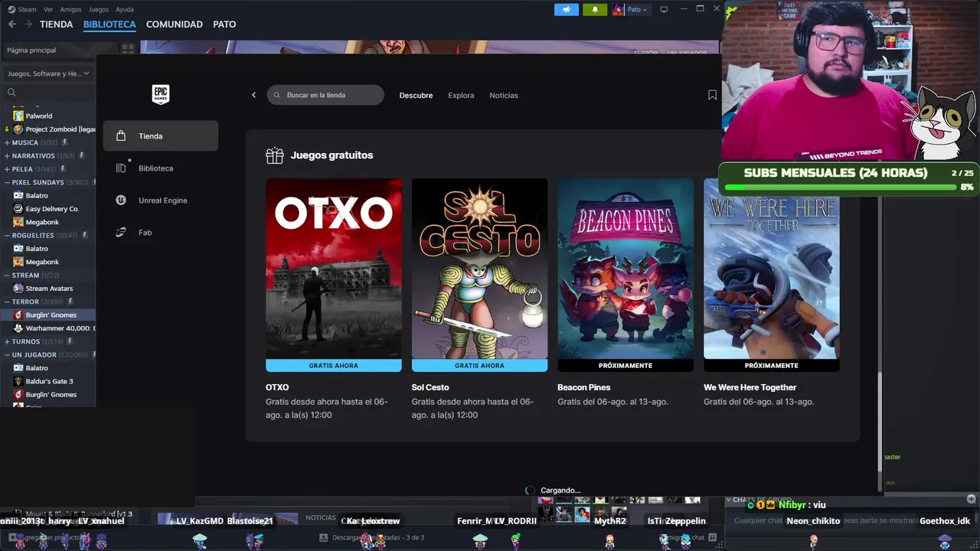Click the We Were Here Together title
Screen dimensions: 980x551
click(750, 387)
